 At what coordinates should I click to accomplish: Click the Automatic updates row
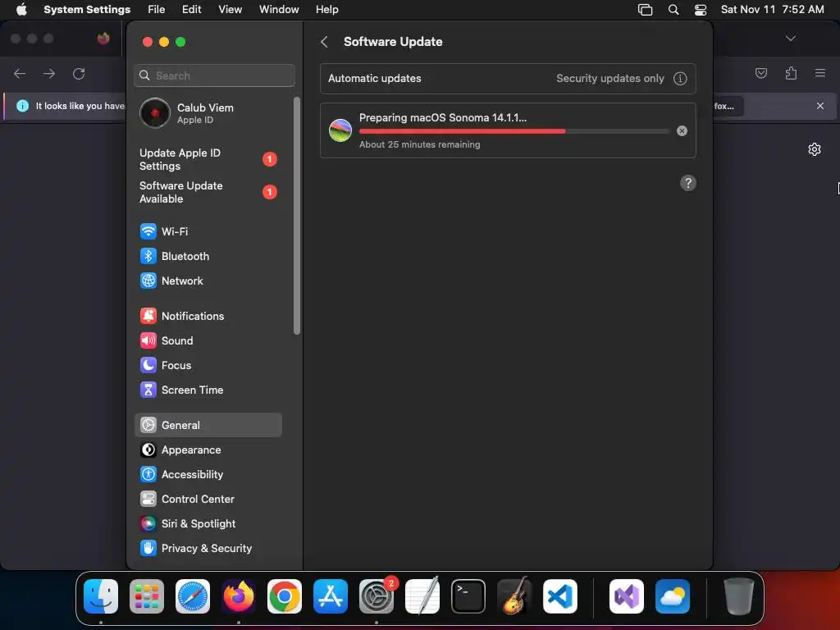tap(508, 78)
